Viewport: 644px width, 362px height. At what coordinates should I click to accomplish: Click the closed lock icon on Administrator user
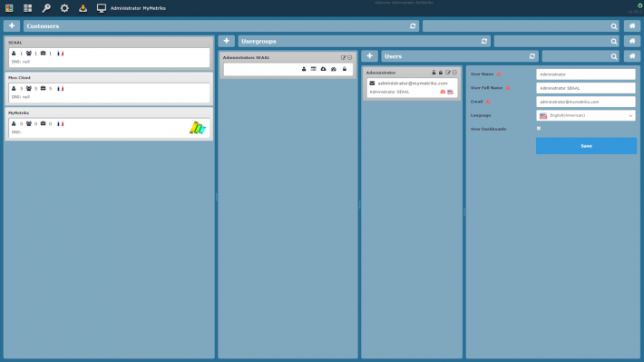[441, 73]
